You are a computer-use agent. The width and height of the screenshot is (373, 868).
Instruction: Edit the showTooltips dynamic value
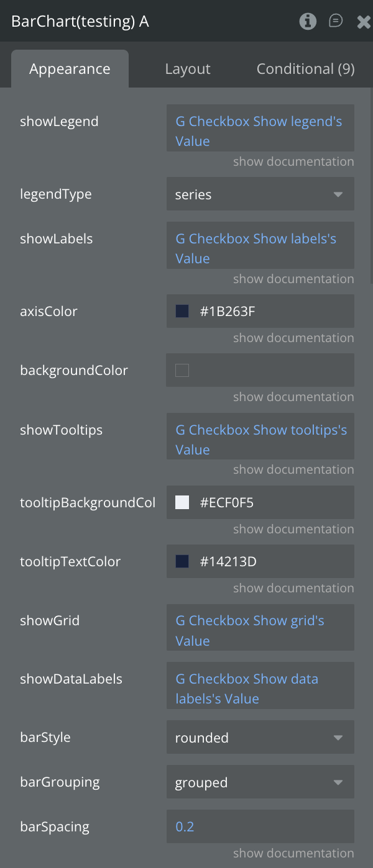pyautogui.click(x=260, y=440)
